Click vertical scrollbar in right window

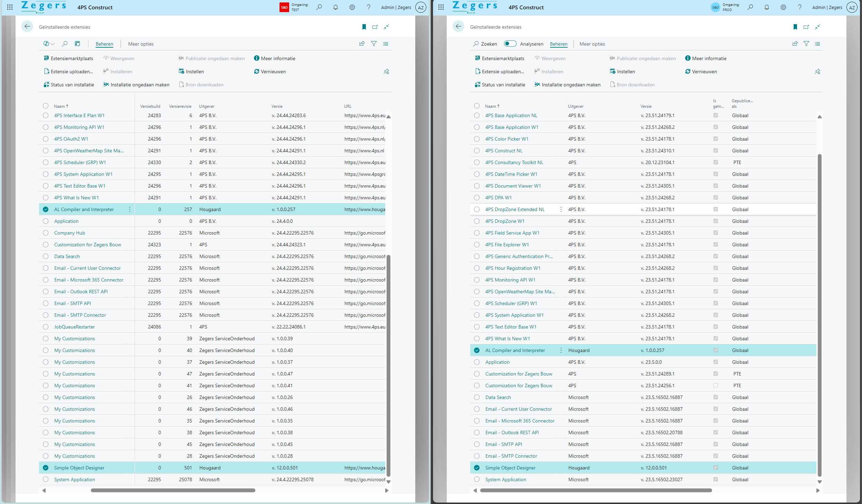(x=820, y=315)
